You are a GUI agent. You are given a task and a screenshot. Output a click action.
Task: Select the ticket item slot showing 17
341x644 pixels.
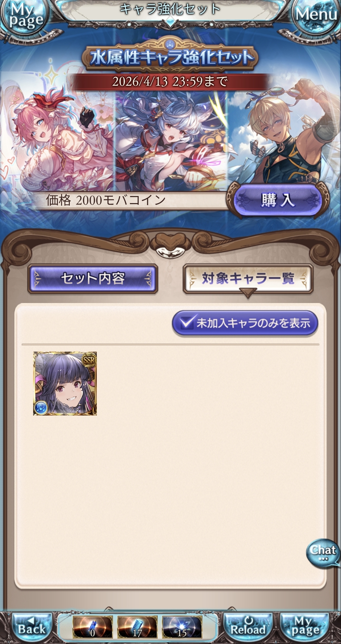(137, 627)
